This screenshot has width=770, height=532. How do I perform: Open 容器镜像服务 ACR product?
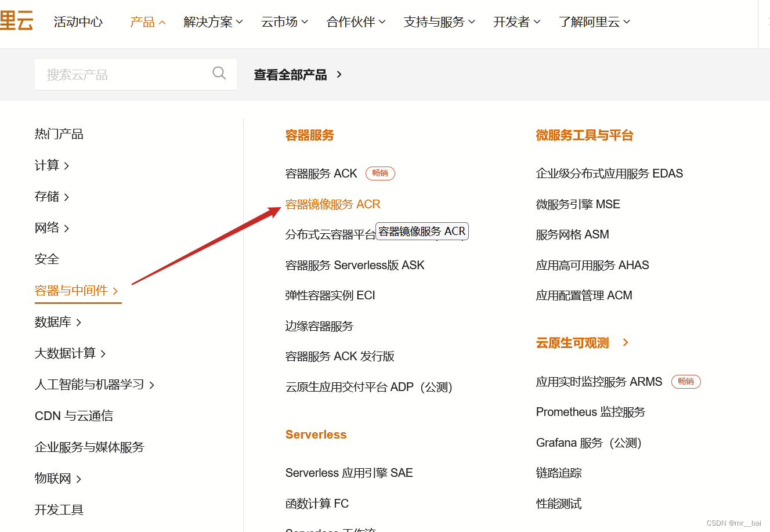click(x=333, y=204)
